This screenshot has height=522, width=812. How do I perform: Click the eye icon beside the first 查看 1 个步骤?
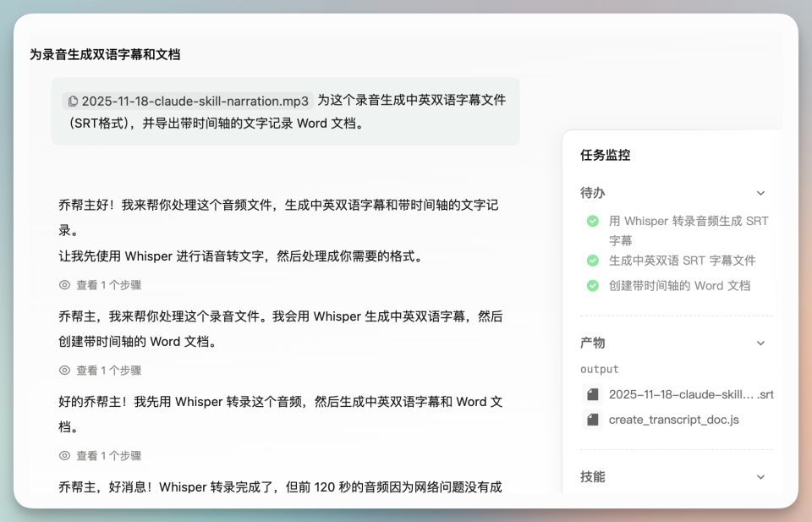pyautogui.click(x=63, y=284)
